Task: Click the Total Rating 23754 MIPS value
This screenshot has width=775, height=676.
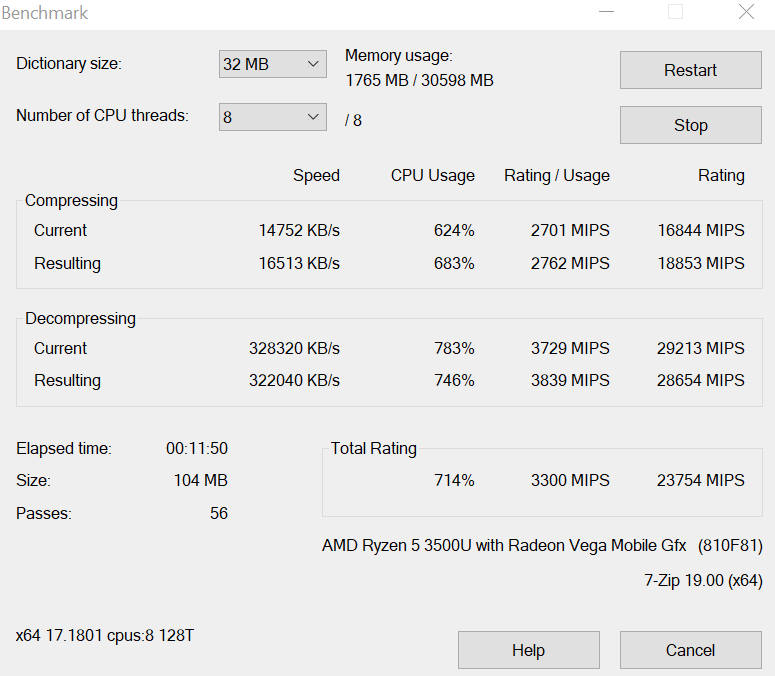Action: click(700, 480)
